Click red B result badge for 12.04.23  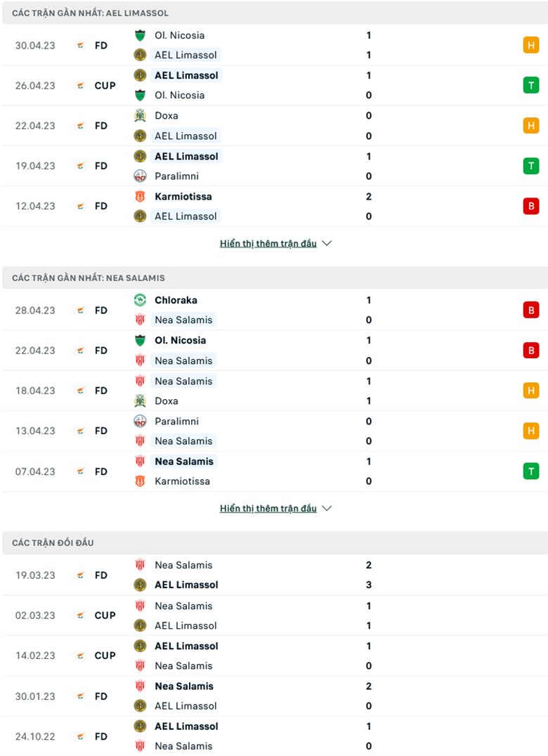point(530,207)
